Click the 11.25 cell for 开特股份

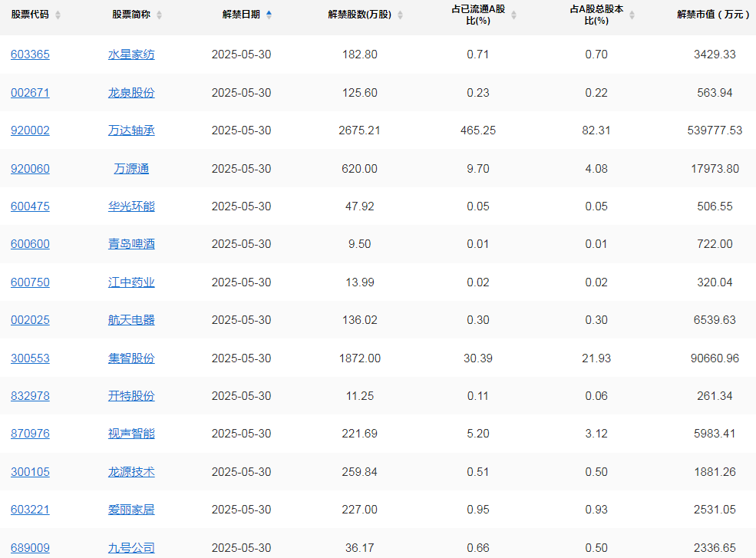[360, 396]
